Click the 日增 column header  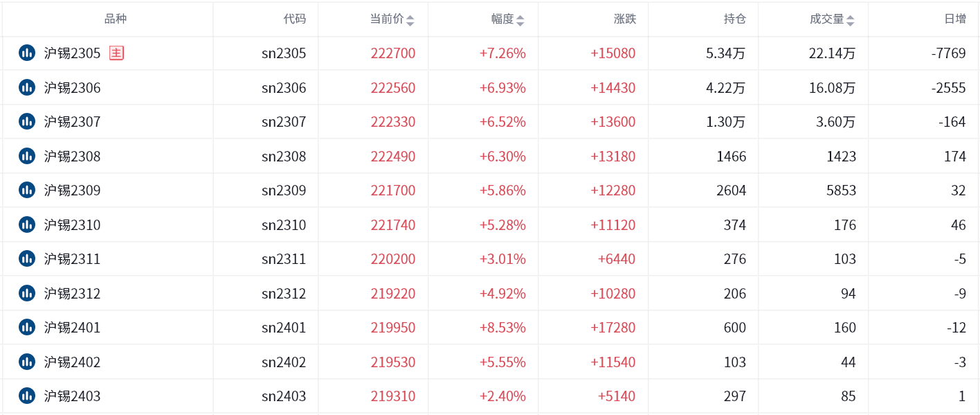tap(955, 19)
